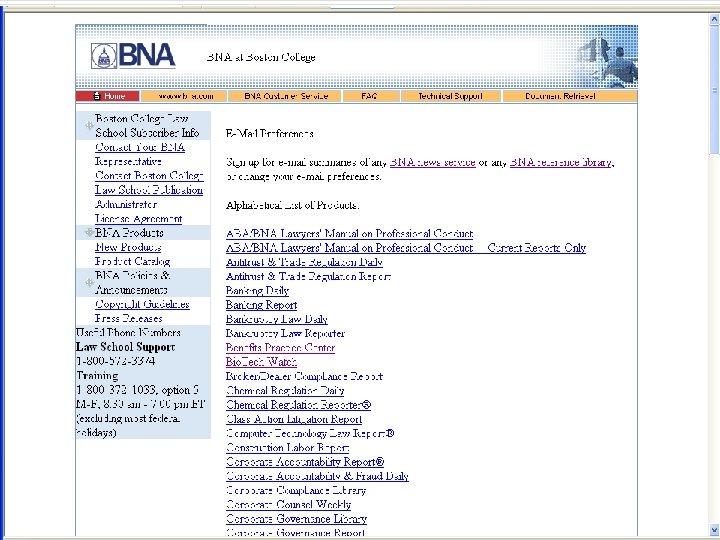Click the vertical scrollbar thumb

pos(714,90)
